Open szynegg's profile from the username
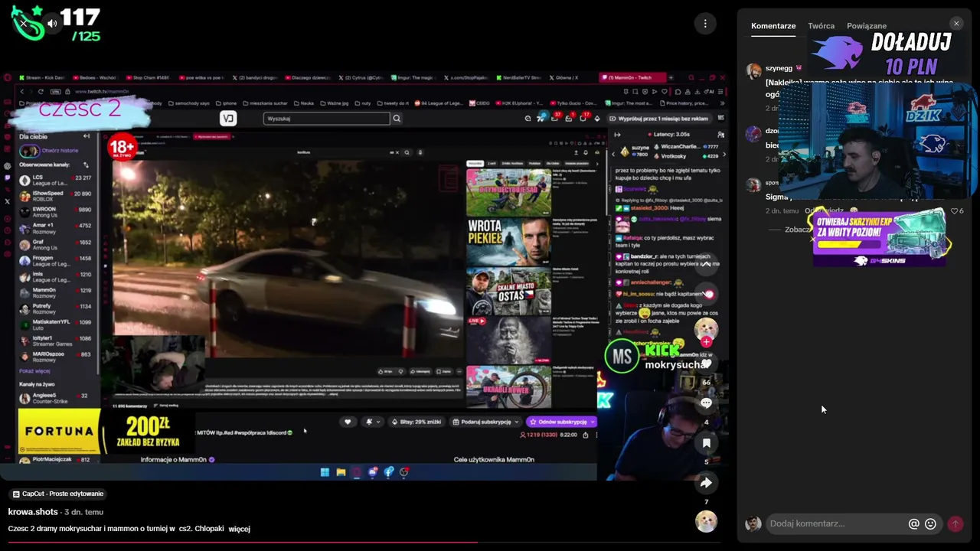The width and height of the screenshot is (980, 551). tap(779, 68)
